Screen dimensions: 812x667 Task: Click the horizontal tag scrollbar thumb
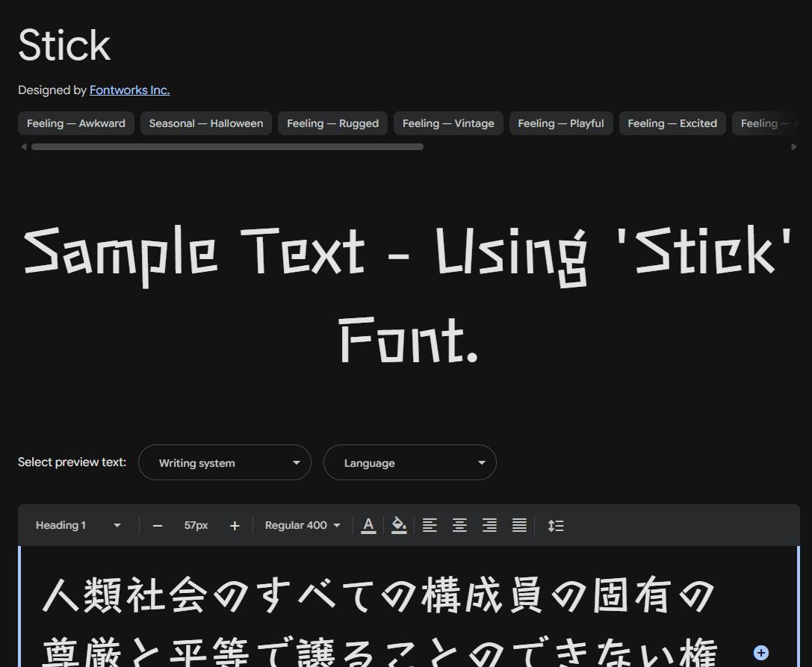point(227,147)
